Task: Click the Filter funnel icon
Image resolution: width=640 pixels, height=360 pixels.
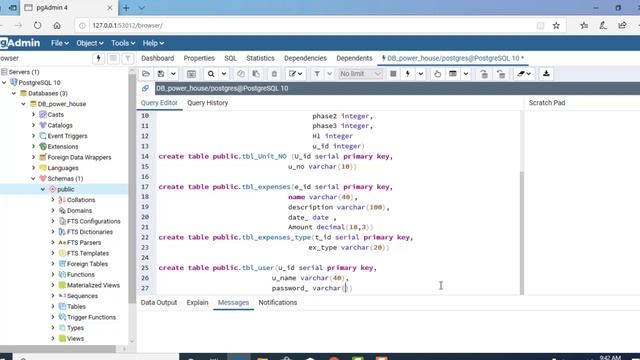Action: point(317,74)
